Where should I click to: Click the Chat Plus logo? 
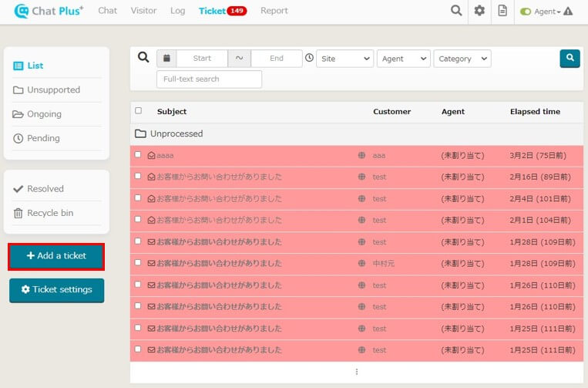click(49, 11)
